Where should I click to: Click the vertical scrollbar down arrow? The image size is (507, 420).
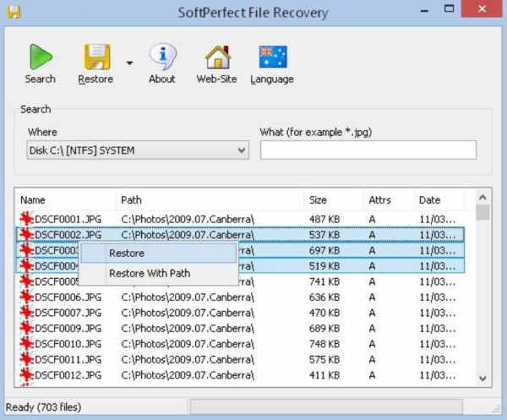click(x=482, y=379)
